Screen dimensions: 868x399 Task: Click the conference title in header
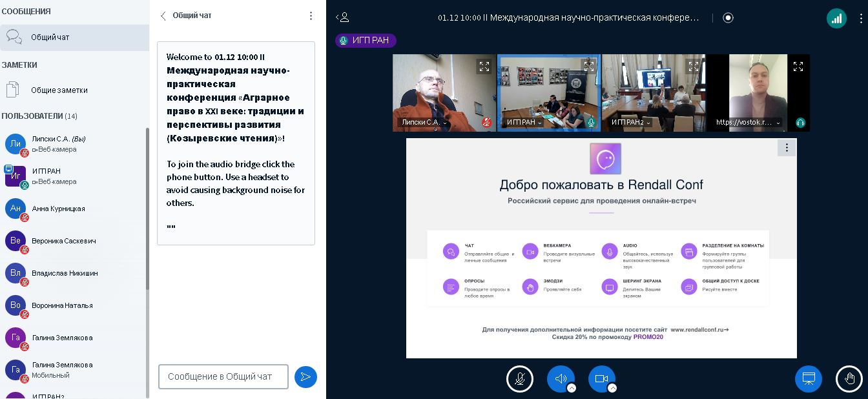[x=568, y=17]
